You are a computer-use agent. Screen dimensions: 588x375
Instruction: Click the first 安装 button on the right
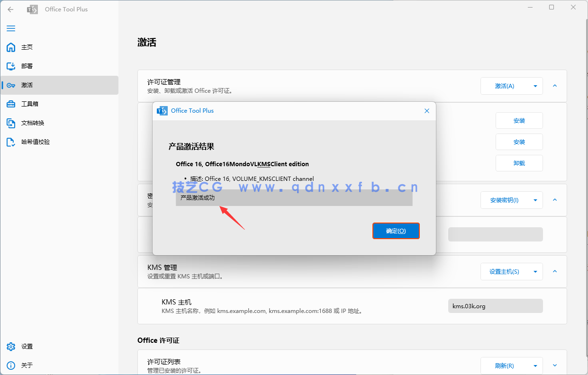pyautogui.click(x=519, y=120)
